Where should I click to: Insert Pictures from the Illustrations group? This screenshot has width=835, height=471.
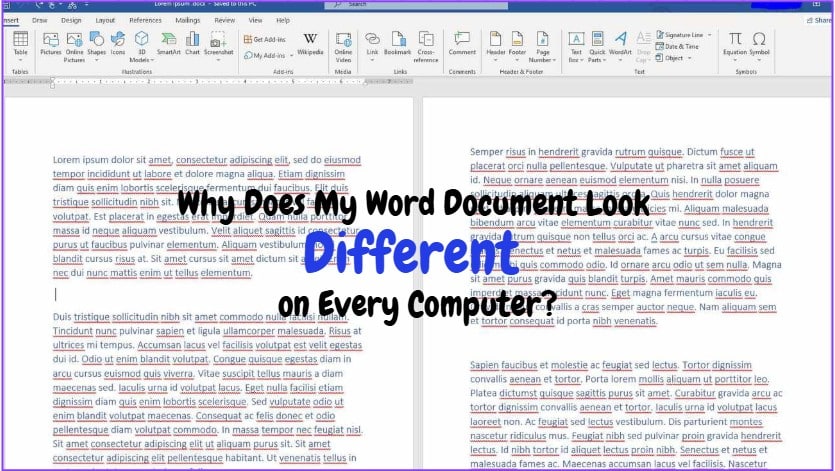(51, 43)
